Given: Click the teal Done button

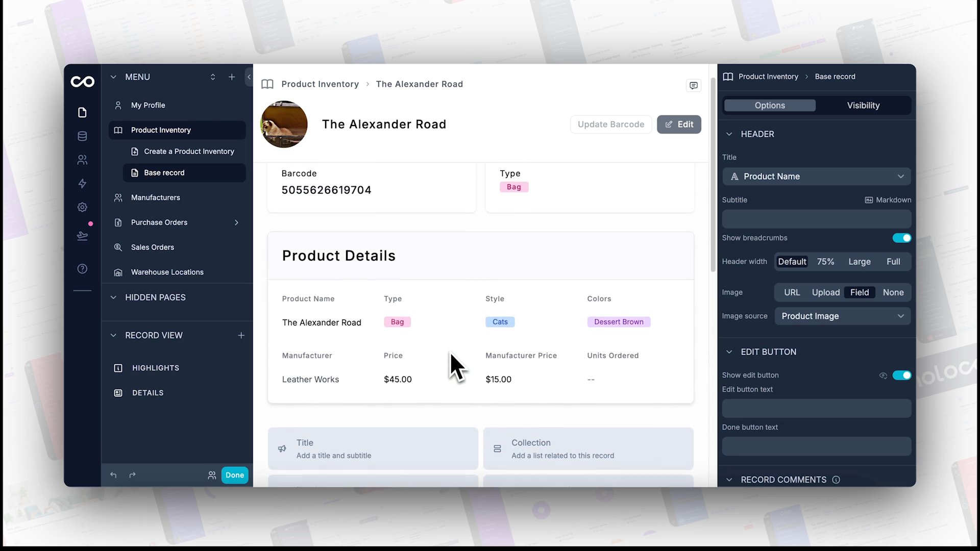Looking at the screenshot, I should pos(235,475).
